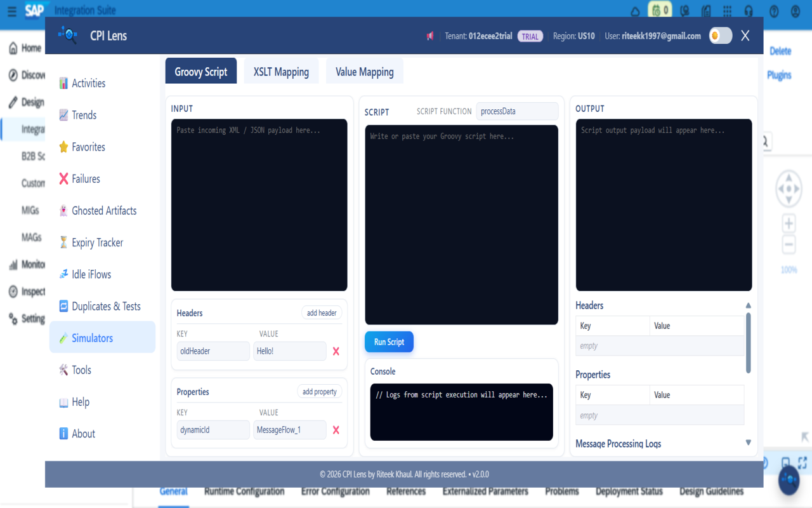Image resolution: width=812 pixels, height=508 pixels.
Task: Toggle dark mode in the CPI Lens header
Action: (720, 36)
